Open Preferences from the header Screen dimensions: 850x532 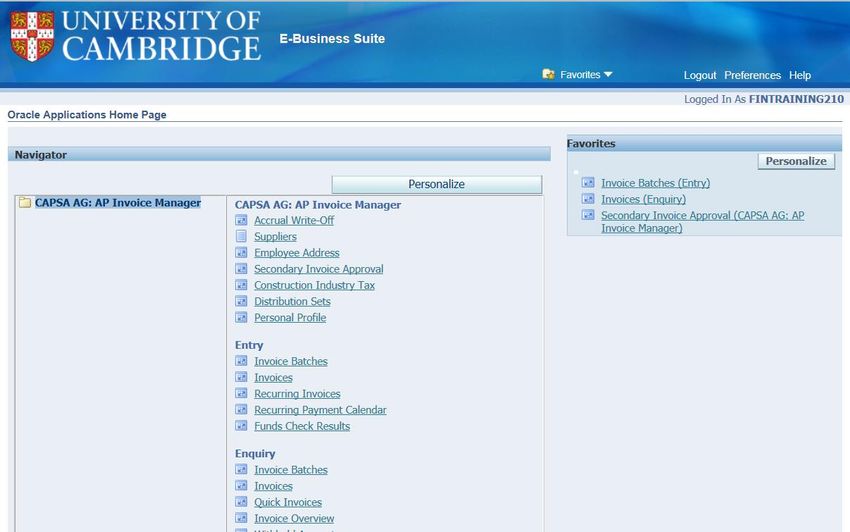point(752,75)
